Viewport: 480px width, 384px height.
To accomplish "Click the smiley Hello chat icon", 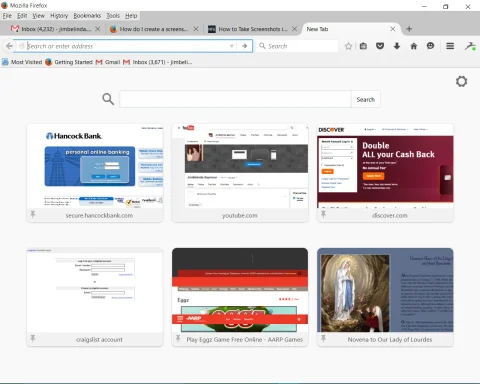I will (x=430, y=46).
